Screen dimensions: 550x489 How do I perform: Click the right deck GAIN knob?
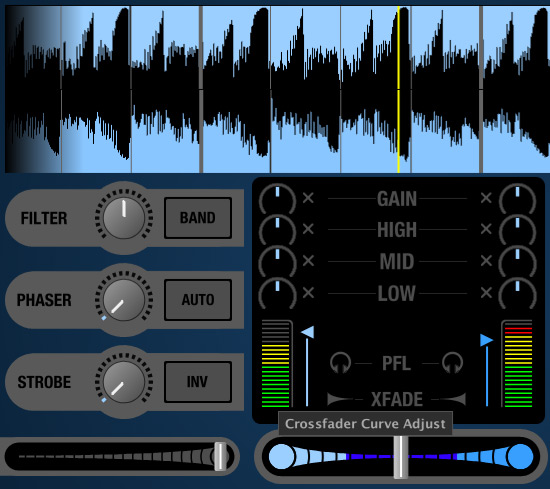(518, 199)
